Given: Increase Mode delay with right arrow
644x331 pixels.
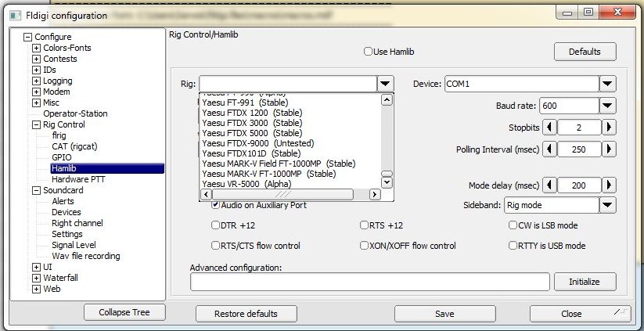Looking at the screenshot, I should tap(609, 185).
